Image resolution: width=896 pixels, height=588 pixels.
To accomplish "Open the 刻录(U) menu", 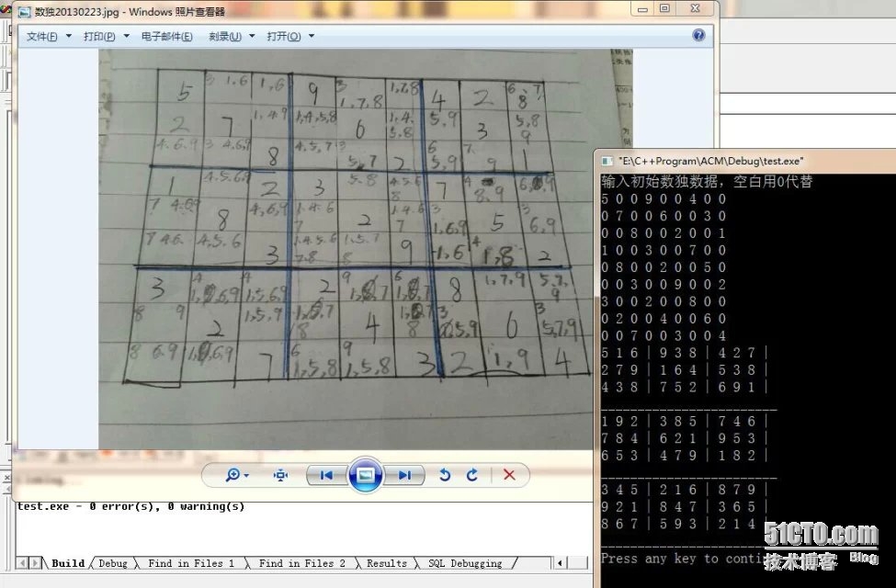I will pyautogui.click(x=224, y=37).
